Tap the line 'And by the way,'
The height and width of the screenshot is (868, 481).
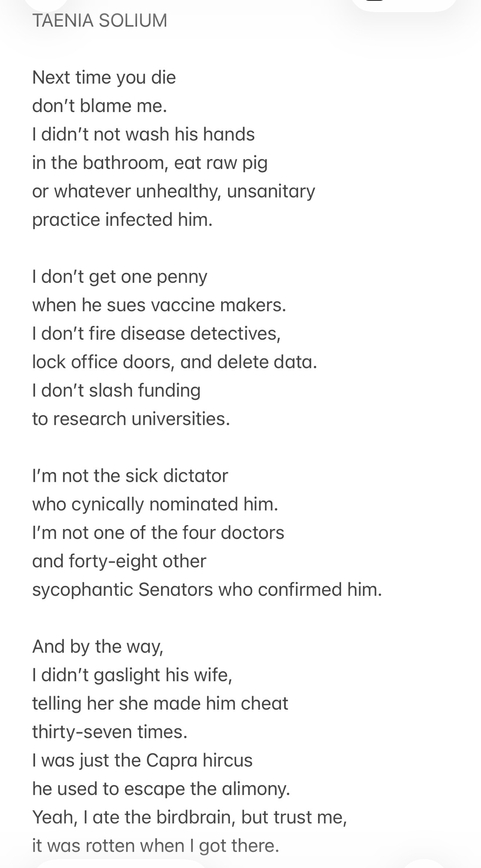(98, 647)
